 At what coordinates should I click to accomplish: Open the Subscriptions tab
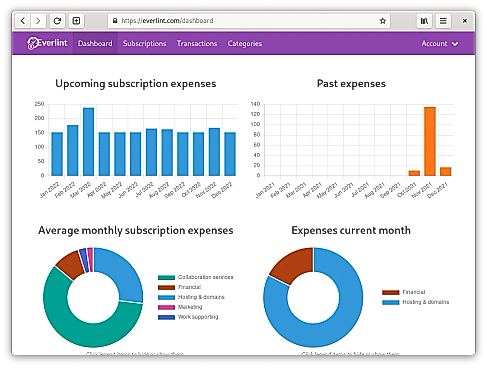point(144,43)
